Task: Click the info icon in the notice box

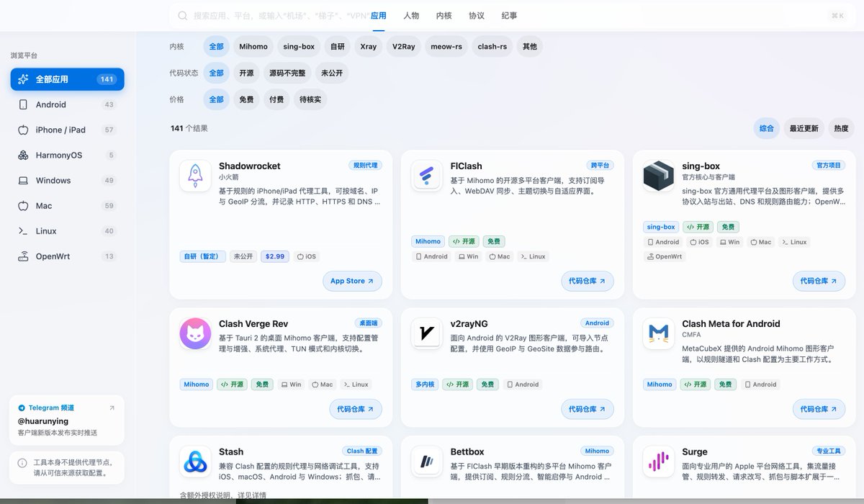Action: [x=23, y=464]
